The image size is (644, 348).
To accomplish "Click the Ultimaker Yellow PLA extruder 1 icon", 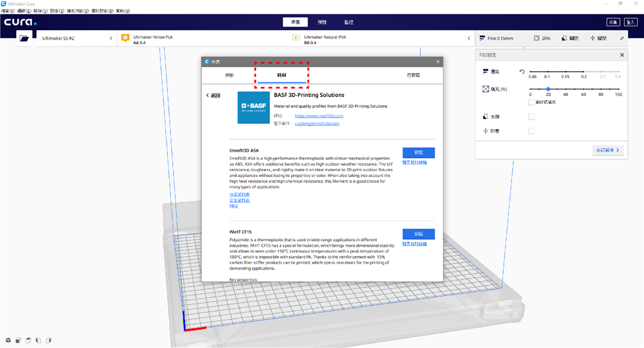I will [125, 38].
